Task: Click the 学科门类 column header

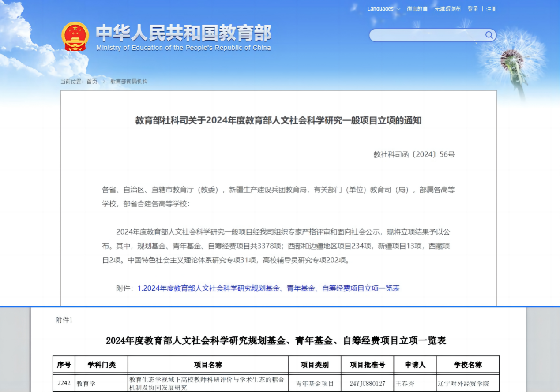Action: pyautogui.click(x=101, y=365)
